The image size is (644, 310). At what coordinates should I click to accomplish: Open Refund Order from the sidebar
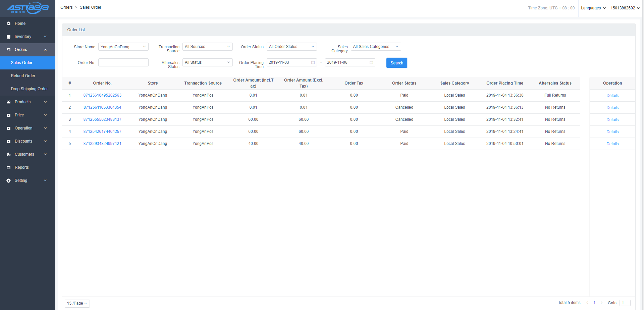click(x=23, y=76)
